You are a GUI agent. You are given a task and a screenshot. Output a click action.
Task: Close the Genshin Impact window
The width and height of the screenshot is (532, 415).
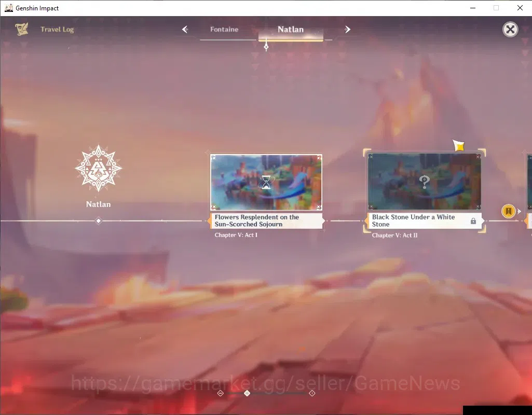tap(520, 8)
